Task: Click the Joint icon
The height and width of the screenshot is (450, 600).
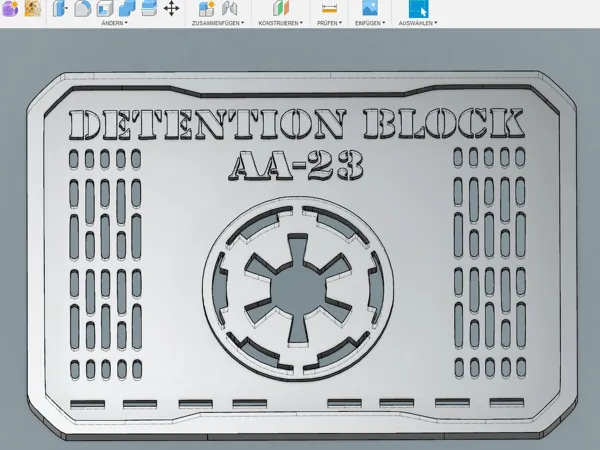Action: click(230, 8)
